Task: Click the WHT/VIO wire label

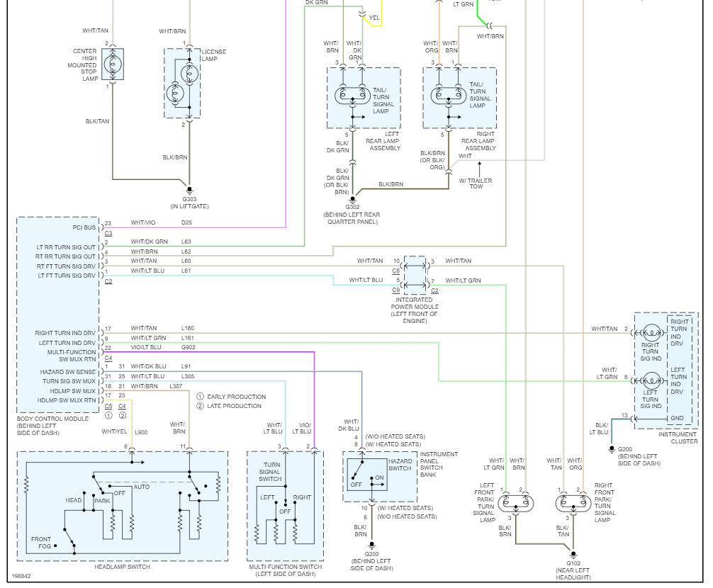Action: pyautogui.click(x=142, y=222)
